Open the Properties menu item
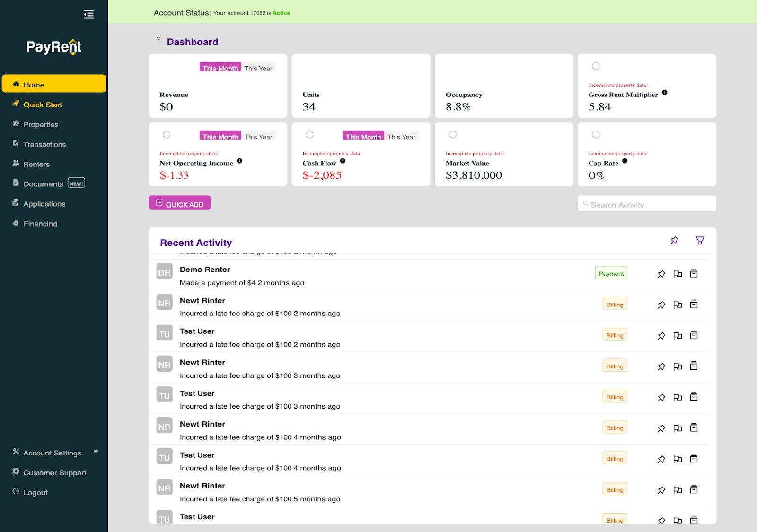757x532 pixels. click(x=41, y=125)
